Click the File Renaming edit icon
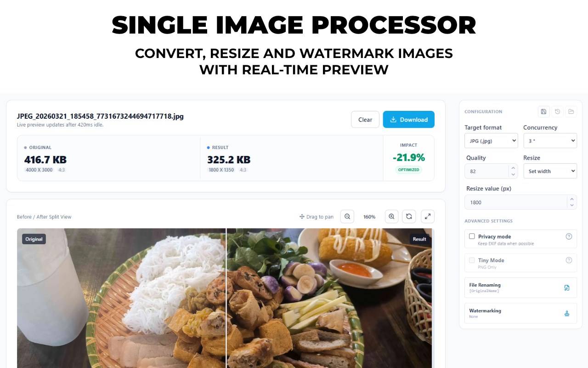The image size is (588, 368). coord(567,288)
